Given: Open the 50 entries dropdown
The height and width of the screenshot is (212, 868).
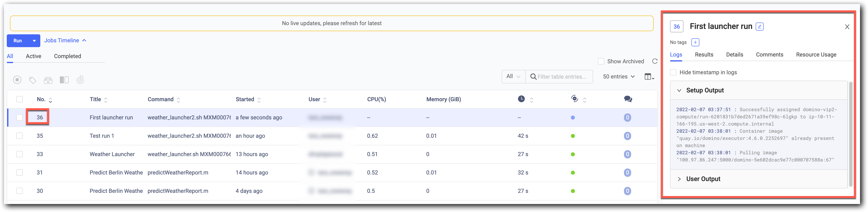Looking at the screenshot, I should [x=619, y=77].
